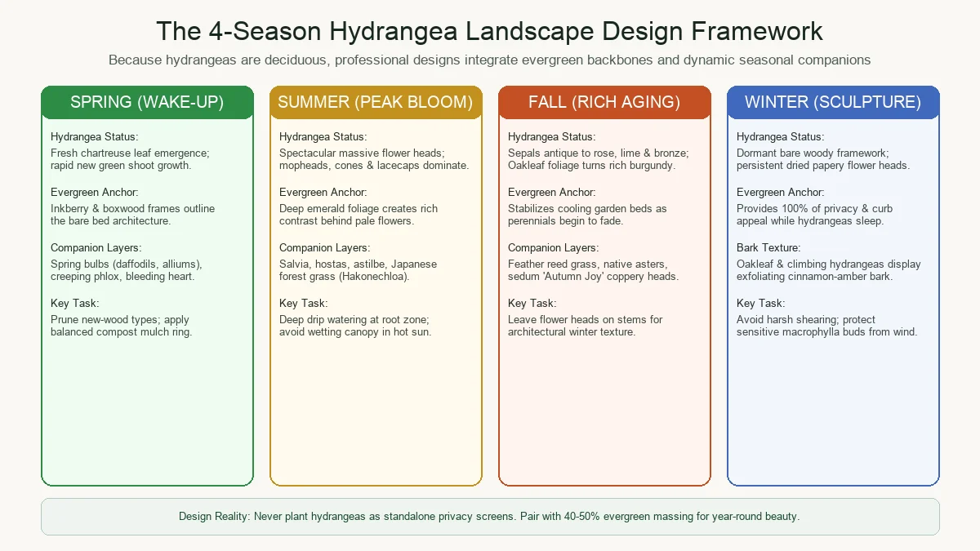Click the line "Inkberry & boxwood frames outline"

133,208
